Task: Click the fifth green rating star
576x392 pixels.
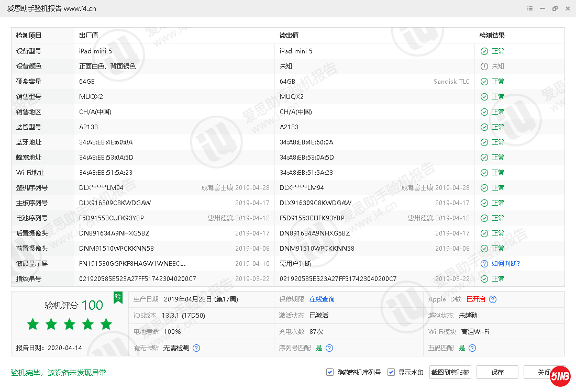Action: coord(106,324)
